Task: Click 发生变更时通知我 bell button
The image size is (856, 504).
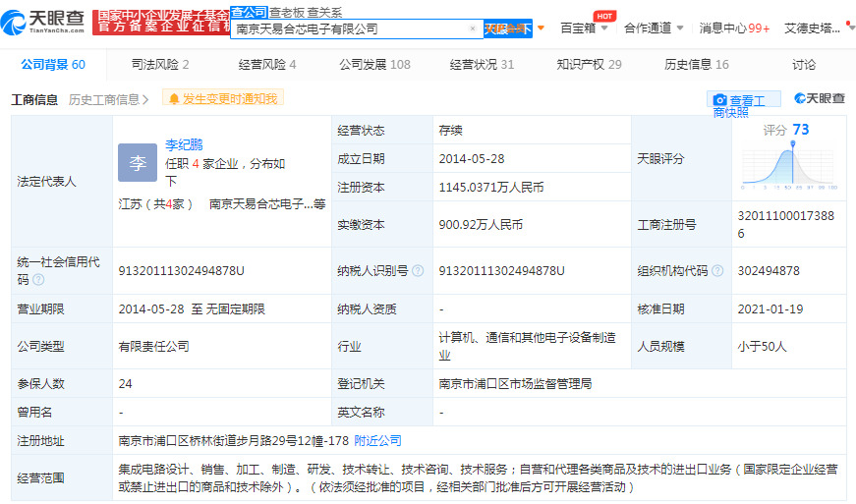Action: coord(223,98)
